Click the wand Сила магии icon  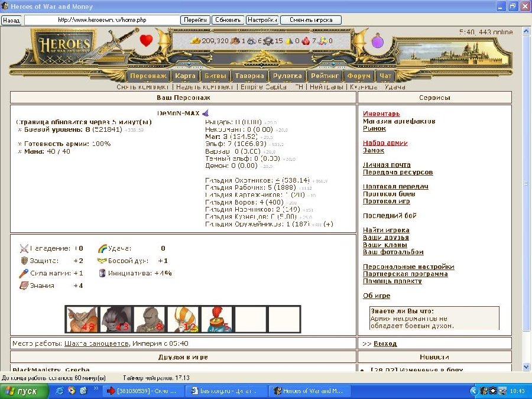pyautogui.click(x=24, y=273)
